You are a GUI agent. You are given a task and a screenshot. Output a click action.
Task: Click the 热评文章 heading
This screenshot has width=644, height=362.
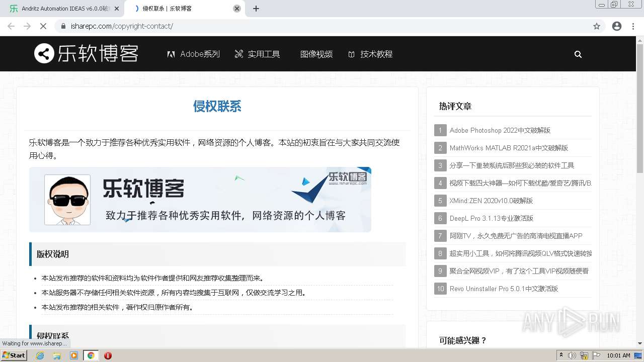[x=455, y=106]
